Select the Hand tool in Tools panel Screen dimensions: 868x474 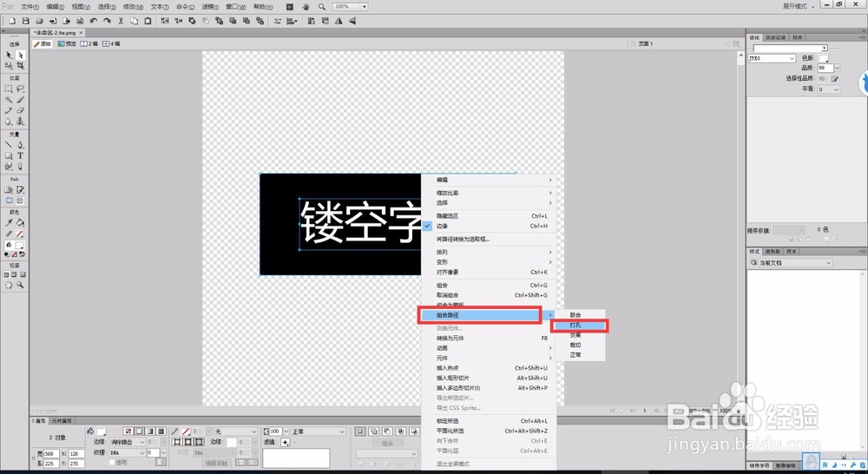(x=9, y=285)
